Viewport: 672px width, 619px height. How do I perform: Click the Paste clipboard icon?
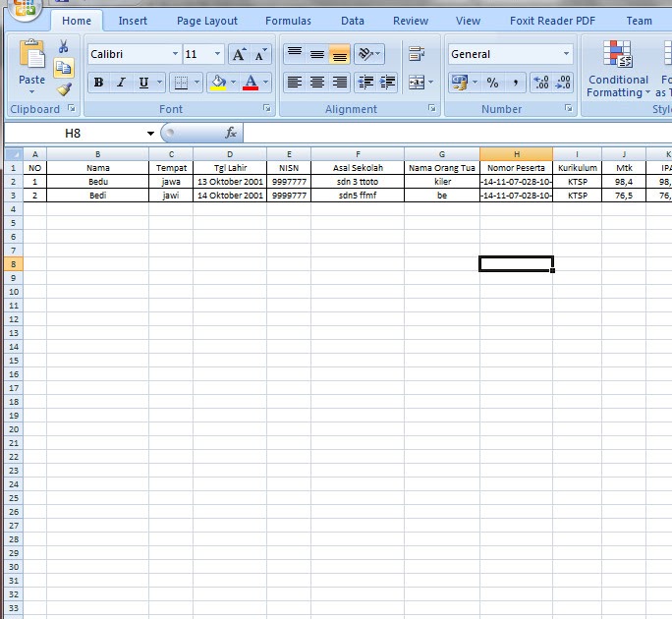pyautogui.click(x=31, y=55)
